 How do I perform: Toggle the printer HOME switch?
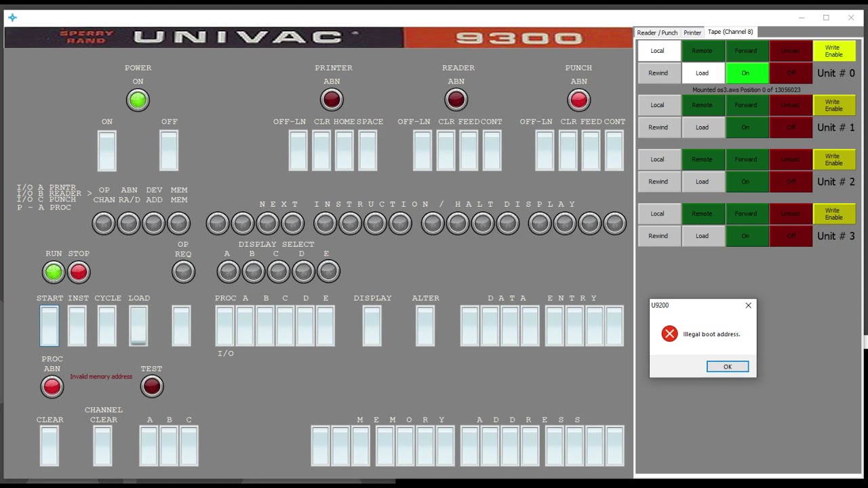pyautogui.click(x=344, y=150)
